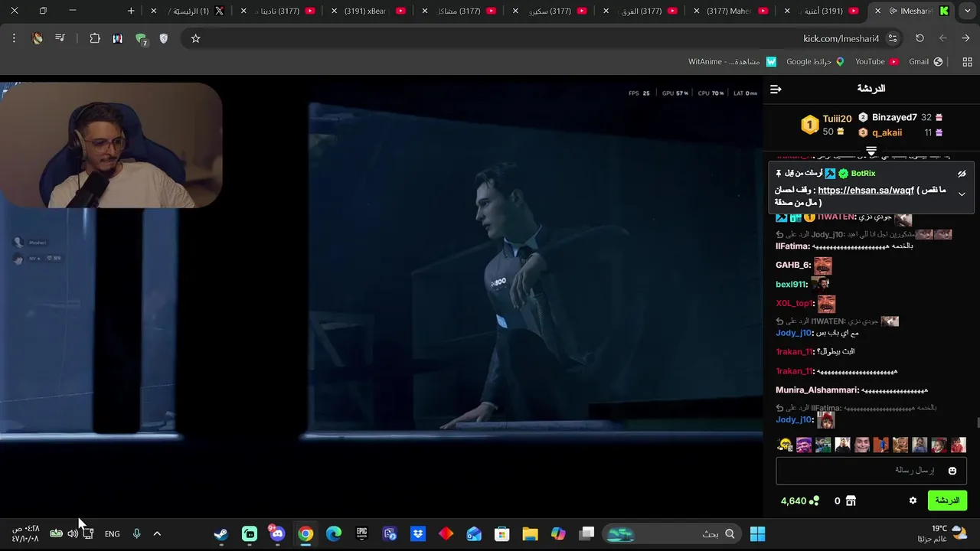The image size is (980, 551).
Task: Hide the pinned BotRix message
Action: tap(962, 174)
